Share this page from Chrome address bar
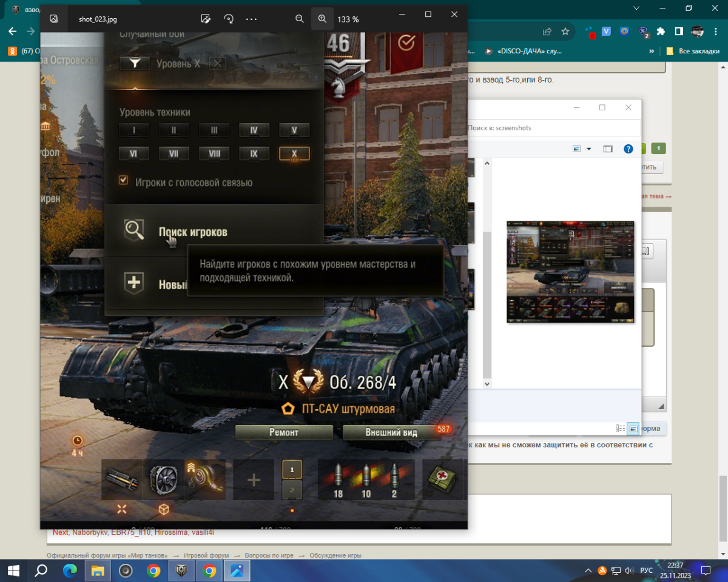The width and height of the screenshot is (728, 582). [x=547, y=31]
